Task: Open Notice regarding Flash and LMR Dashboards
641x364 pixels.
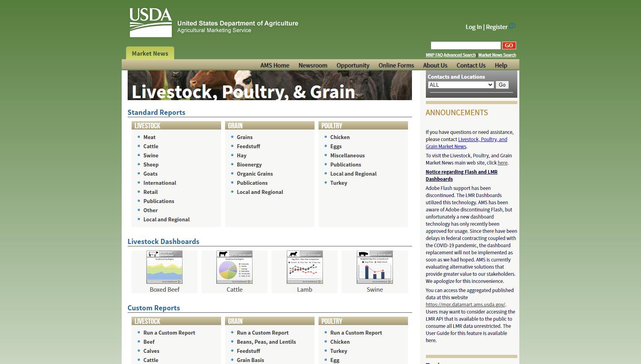Action: click(x=461, y=175)
